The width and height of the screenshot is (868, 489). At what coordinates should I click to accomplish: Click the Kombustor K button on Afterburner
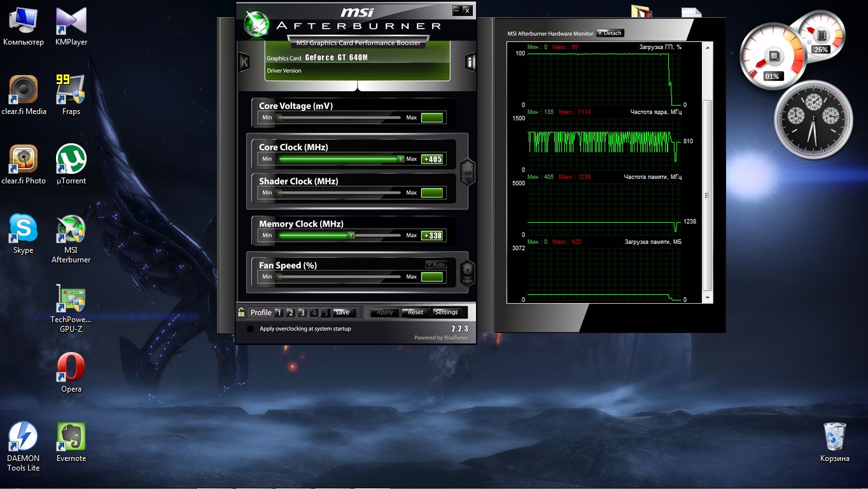coord(244,62)
